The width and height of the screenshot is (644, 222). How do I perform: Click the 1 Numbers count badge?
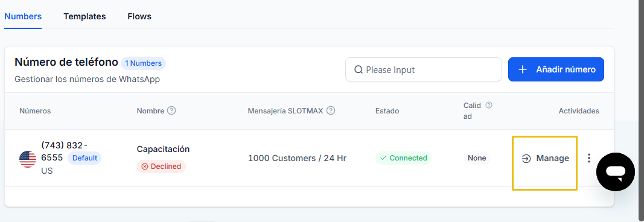[x=143, y=63]
